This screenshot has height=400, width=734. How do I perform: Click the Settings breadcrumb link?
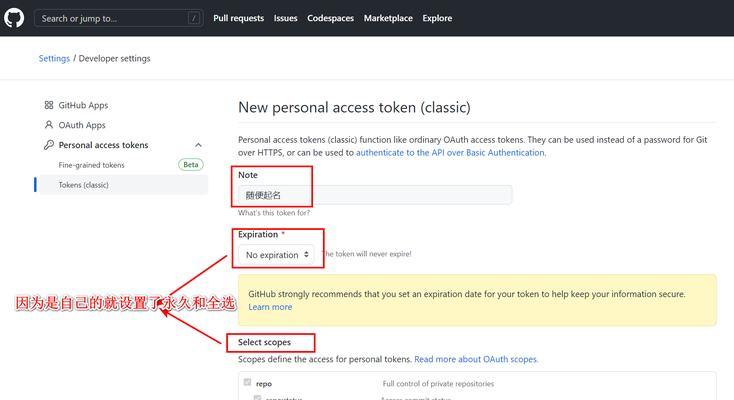point(54,59)
